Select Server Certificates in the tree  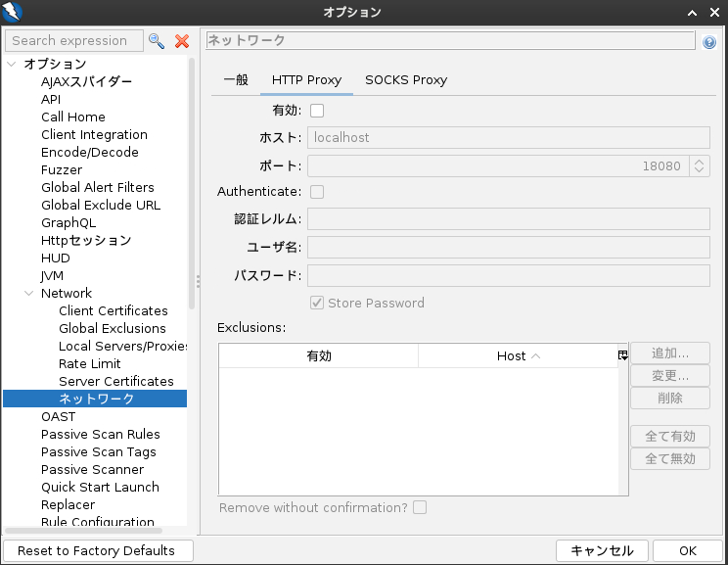[115, 382]
